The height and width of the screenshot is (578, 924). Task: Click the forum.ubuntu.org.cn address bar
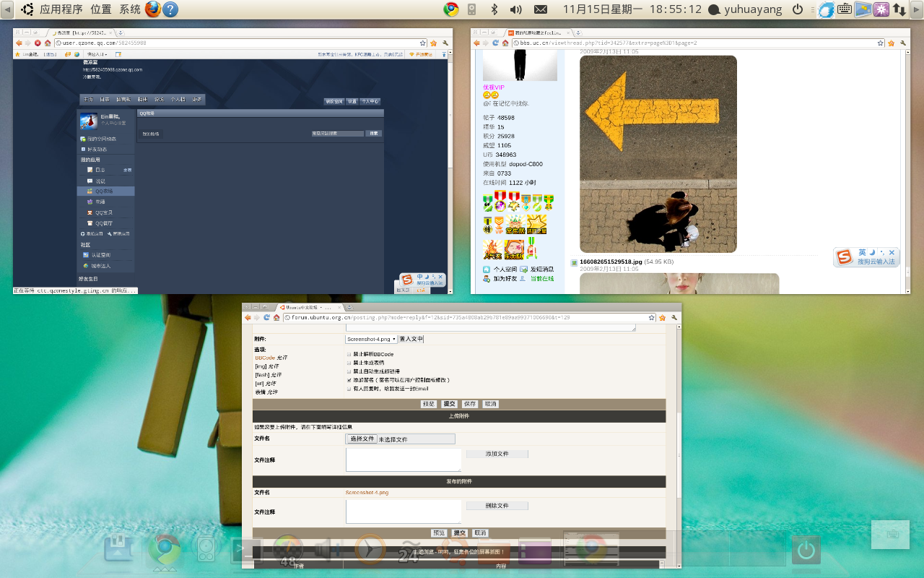(468, 317)
